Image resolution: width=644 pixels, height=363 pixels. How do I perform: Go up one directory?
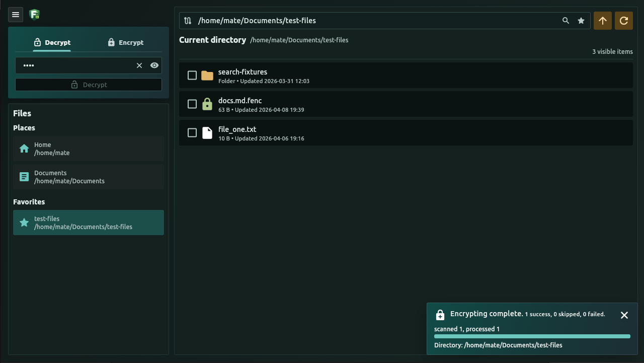pyautogui.click(x=603, y=21)
